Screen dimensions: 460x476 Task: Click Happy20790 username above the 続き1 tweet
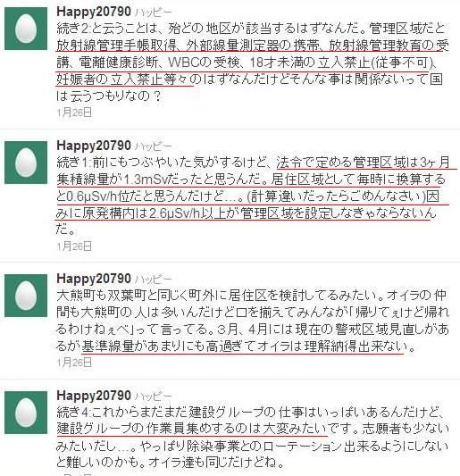coord(94,146)
